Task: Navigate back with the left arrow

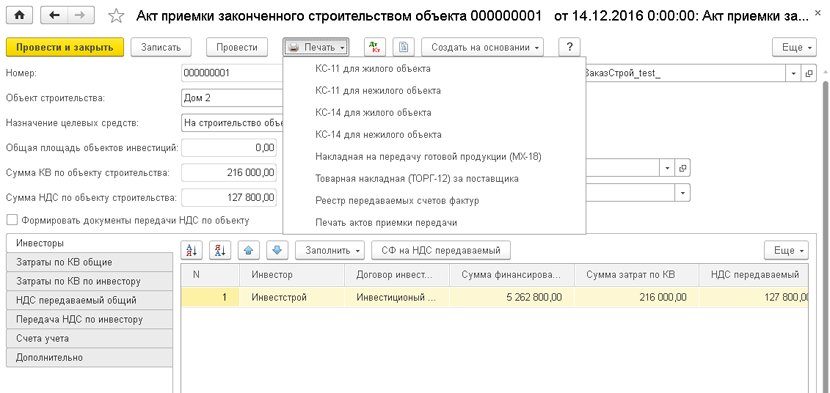Action: click(x=55, y=16)
